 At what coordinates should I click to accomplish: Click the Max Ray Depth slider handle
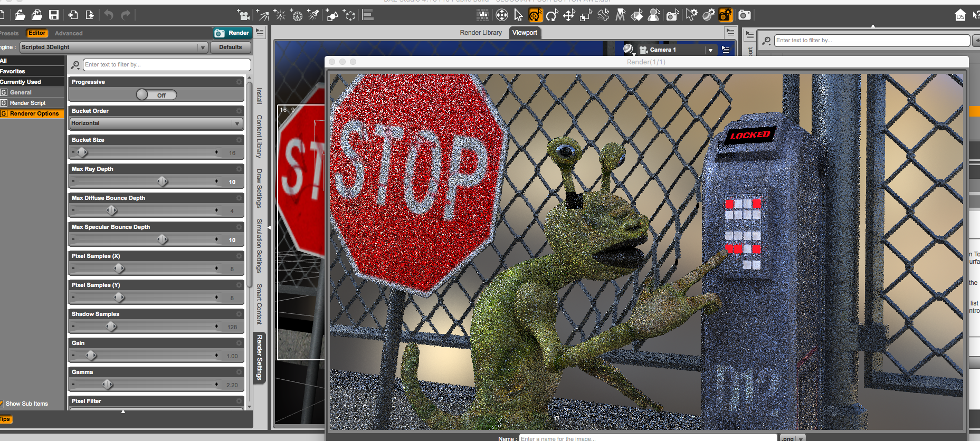[x=163, y=181]
